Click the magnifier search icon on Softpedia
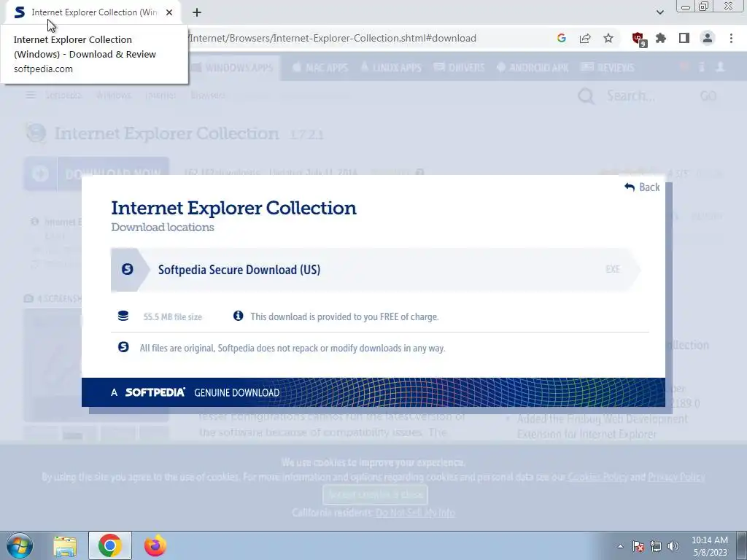 pos(586,96)
